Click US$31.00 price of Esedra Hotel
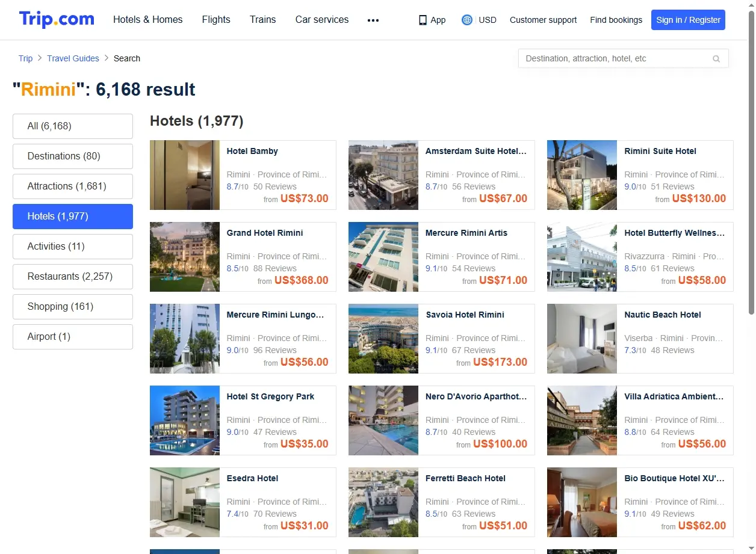 (305, 526)
